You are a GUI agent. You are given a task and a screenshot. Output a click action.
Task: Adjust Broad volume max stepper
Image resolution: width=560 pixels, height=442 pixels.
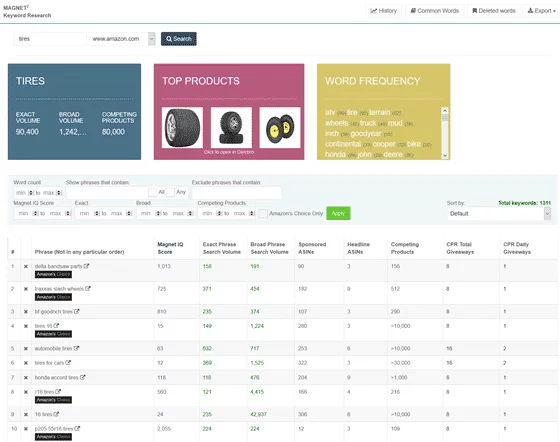point(190,214)
